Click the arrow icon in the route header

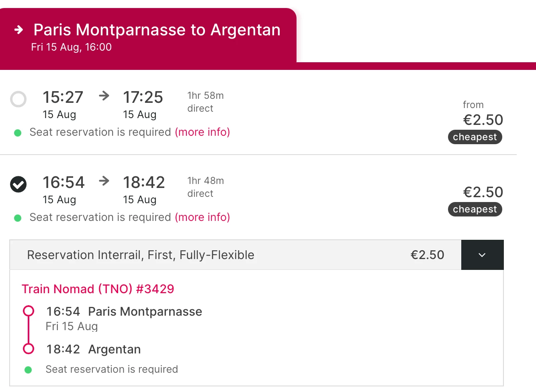19,30
